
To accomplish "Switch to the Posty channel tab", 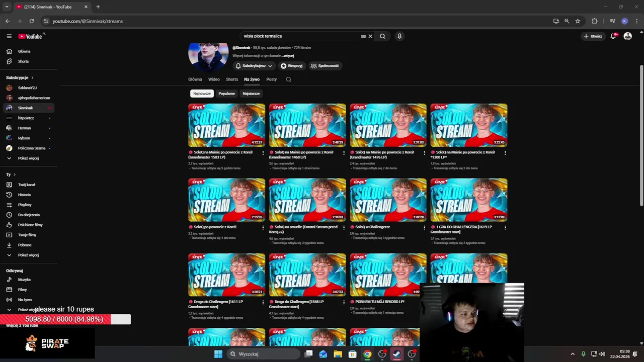I will pos(271,79).
